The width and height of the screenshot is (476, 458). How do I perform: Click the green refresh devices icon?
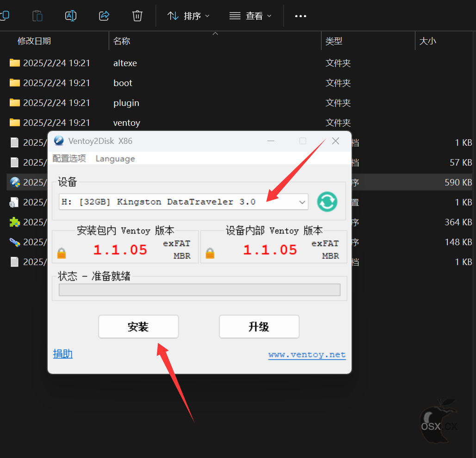[x=327, y=202]
